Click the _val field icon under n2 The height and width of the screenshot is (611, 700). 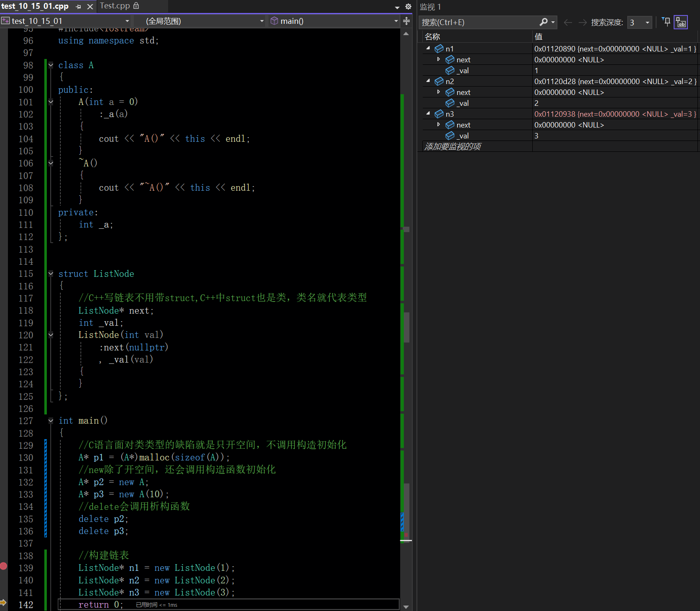[450, 103]
